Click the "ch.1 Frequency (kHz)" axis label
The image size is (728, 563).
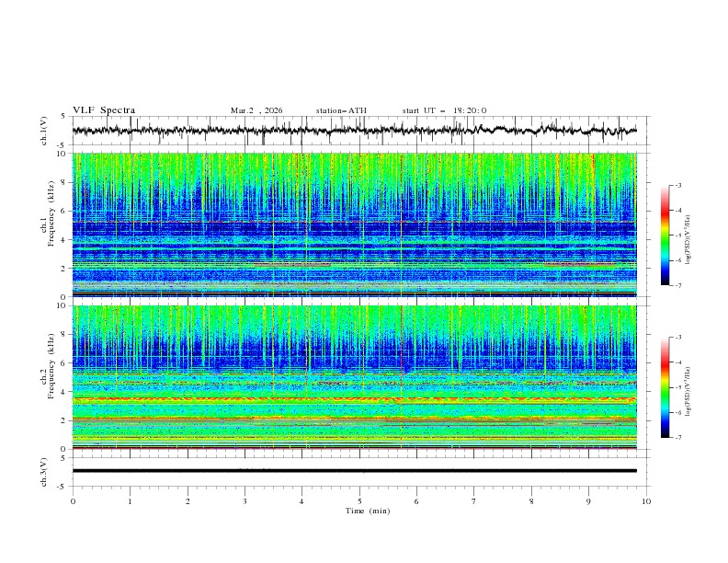tap(48, 213)
